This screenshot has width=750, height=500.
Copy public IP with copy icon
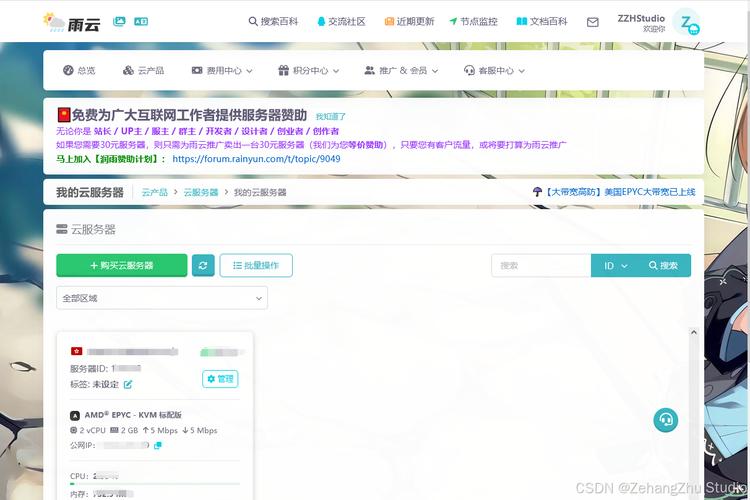click(158, 445)
